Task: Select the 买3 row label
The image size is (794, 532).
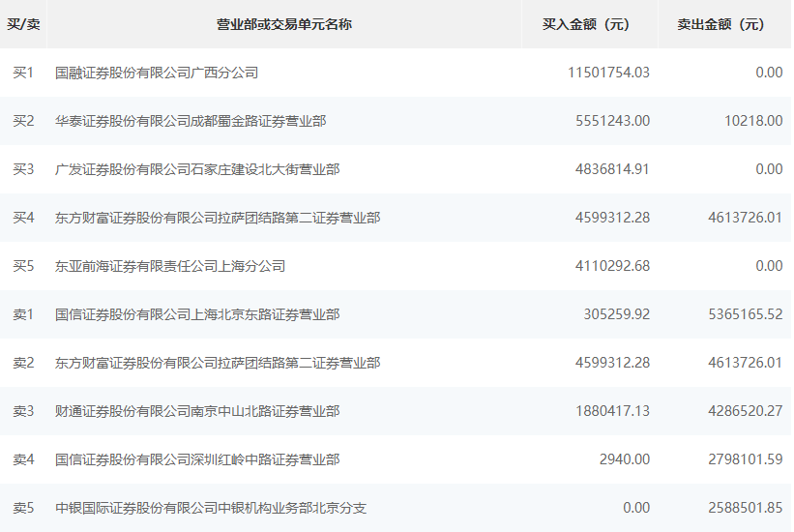Action: click(x=23, y=169)
